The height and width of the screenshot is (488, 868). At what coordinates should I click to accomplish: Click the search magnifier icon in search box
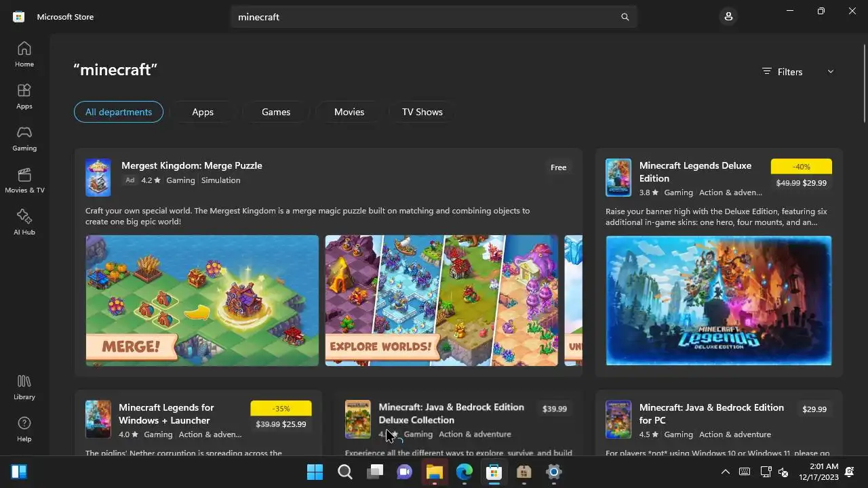point(625,17)
